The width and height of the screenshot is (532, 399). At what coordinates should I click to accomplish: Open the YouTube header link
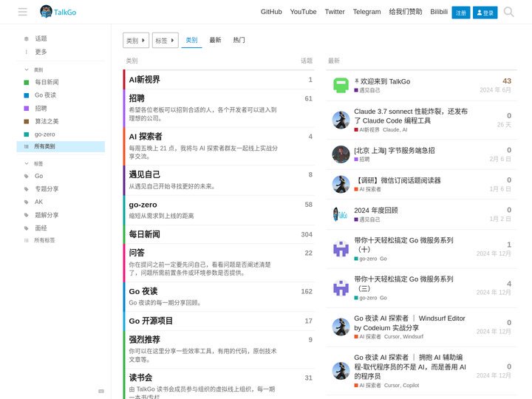click(x=303, y=12)
